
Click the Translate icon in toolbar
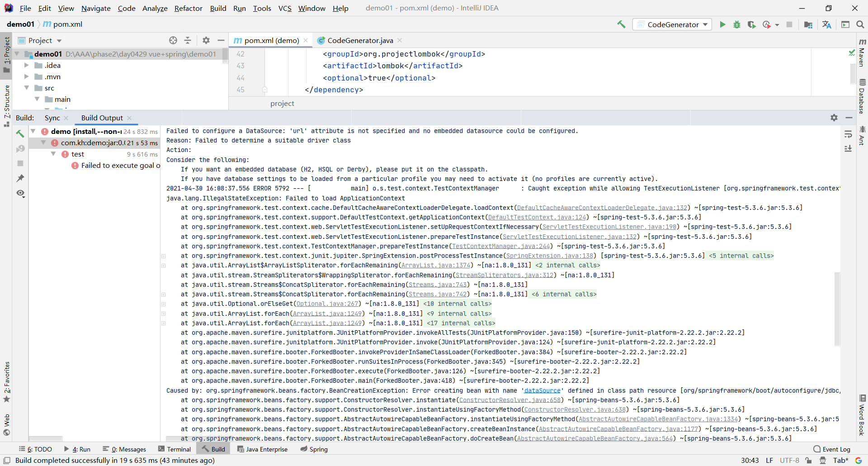coord(826,24)
